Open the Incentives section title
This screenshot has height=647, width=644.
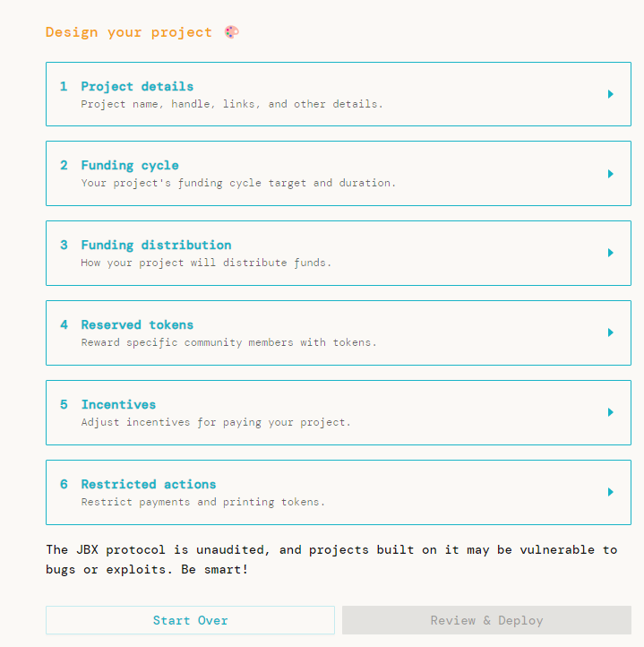tap(118, 404)
